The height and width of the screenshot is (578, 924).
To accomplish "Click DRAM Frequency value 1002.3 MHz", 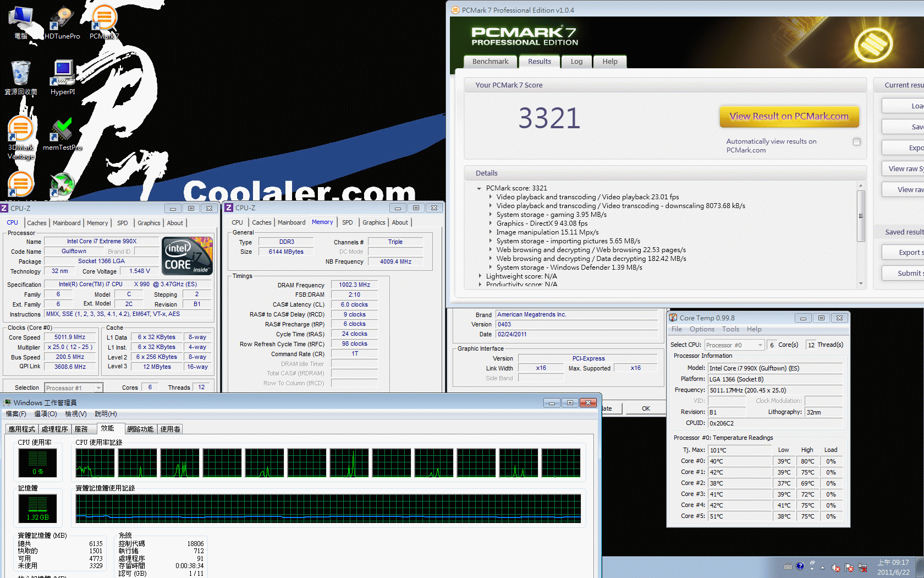I will [x=354, y=285].
